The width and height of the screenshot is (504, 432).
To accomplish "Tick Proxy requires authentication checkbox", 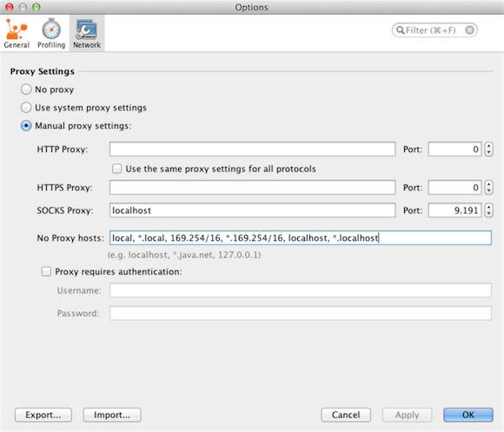I will pyautogui.click(x=46, y=271).
